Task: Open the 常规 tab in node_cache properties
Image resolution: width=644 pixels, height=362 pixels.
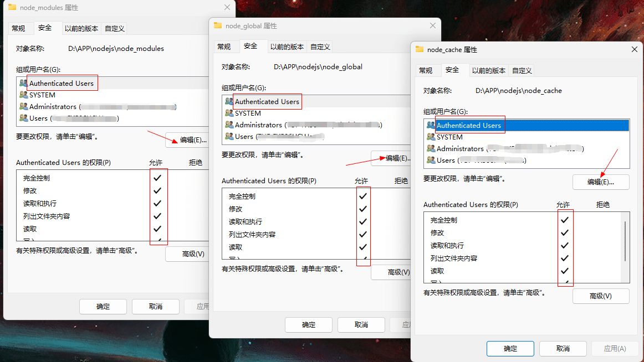Action: click(426, 70)
